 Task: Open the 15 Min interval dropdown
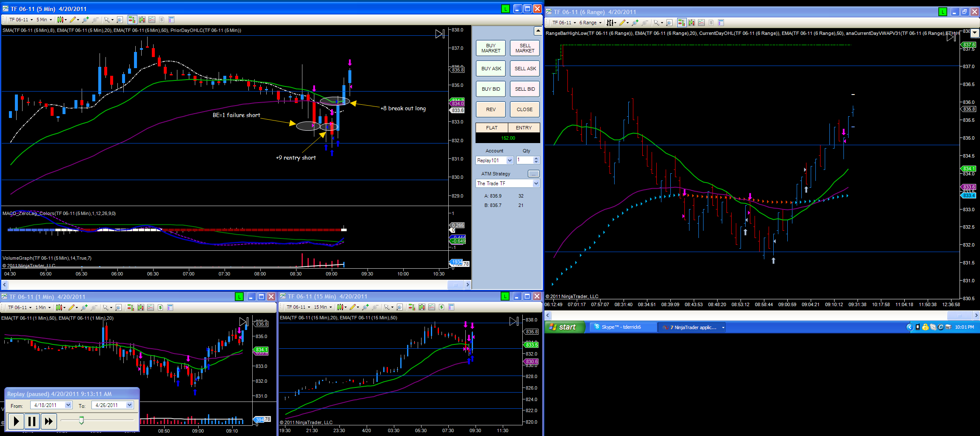pos(322,307)
